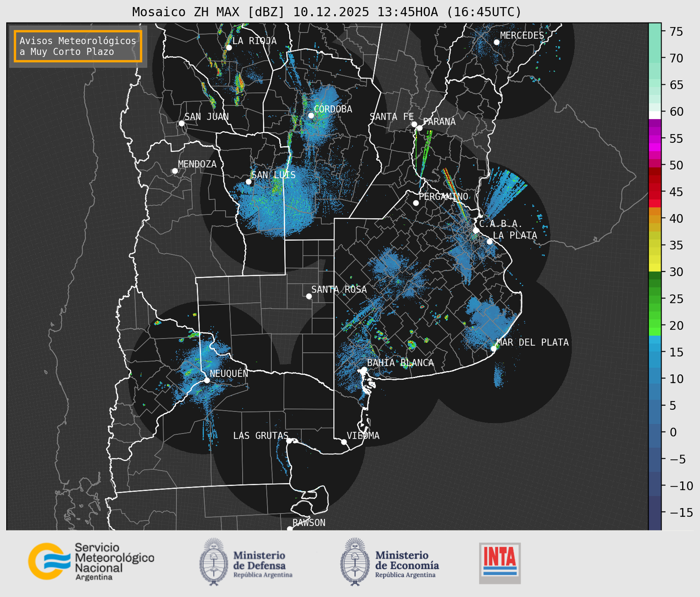Click the Pergamino city marker
Image resolution: width=700 pixels, height=597 pixels.
coord(416,203)
